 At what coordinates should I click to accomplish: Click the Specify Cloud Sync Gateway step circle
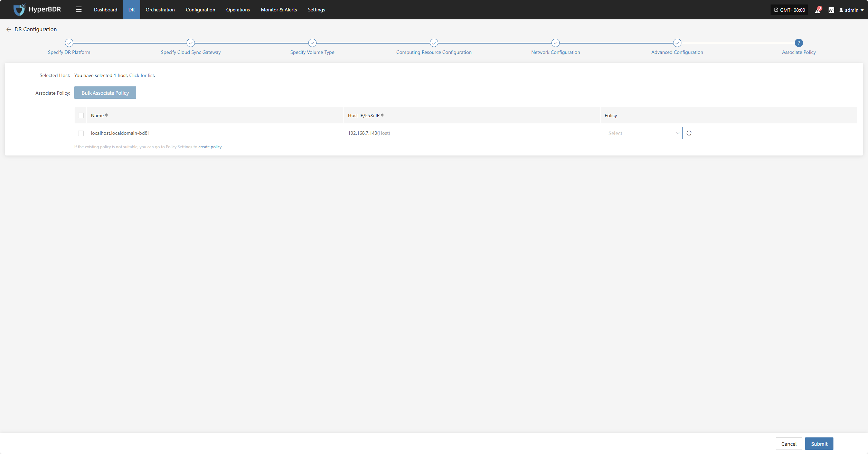tap(191, 43)
